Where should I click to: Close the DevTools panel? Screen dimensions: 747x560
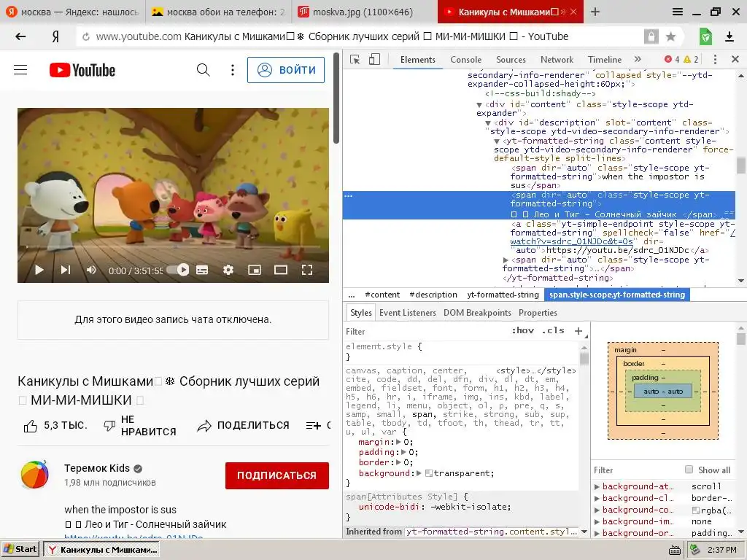coord(735,60)
